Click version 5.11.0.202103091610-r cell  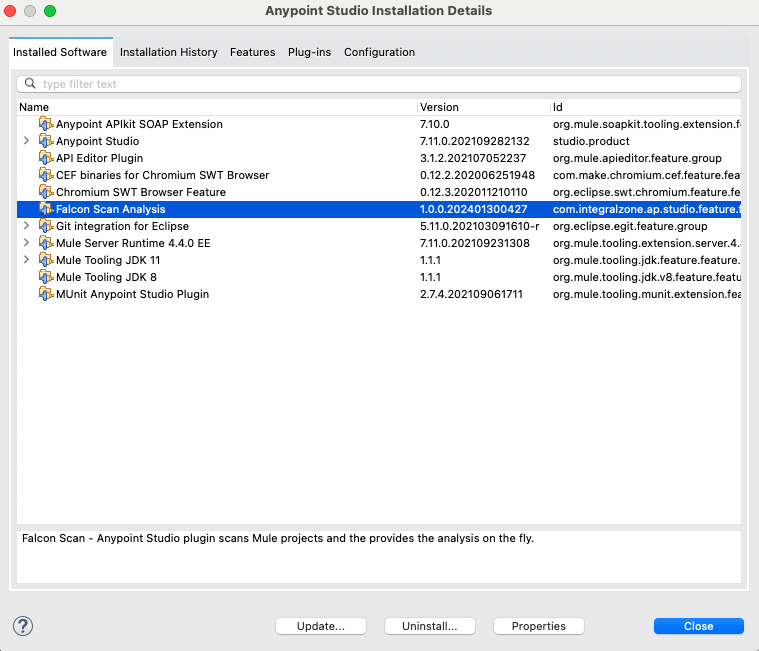[479, 226]
